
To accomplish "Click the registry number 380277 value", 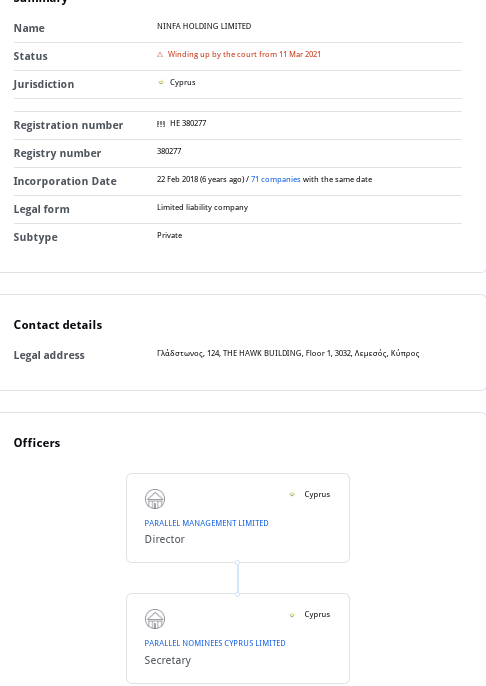I will pyautogui.click(x=169, y=151).
